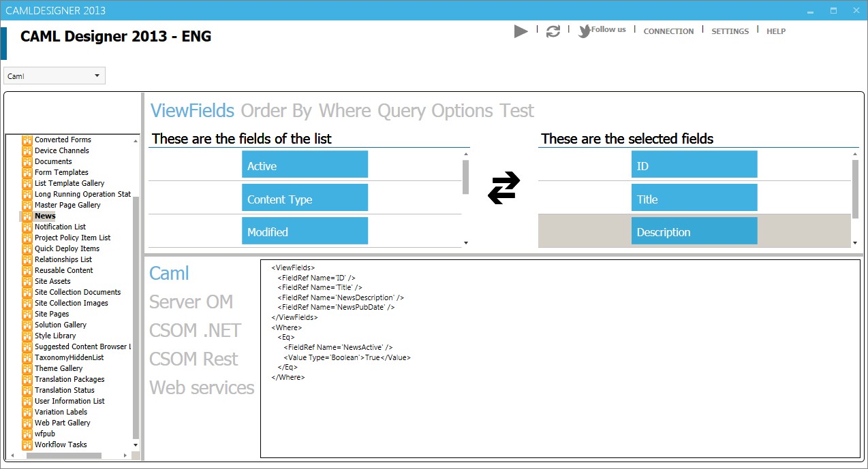
Task: Click the list icon next to Translation Packages
Action: tap(28, 379)
